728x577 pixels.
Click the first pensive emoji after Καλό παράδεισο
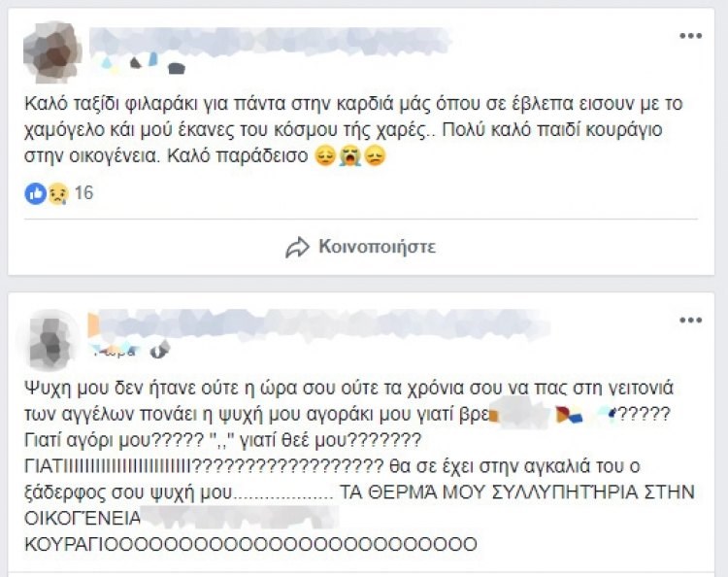(x=325, y=155)
